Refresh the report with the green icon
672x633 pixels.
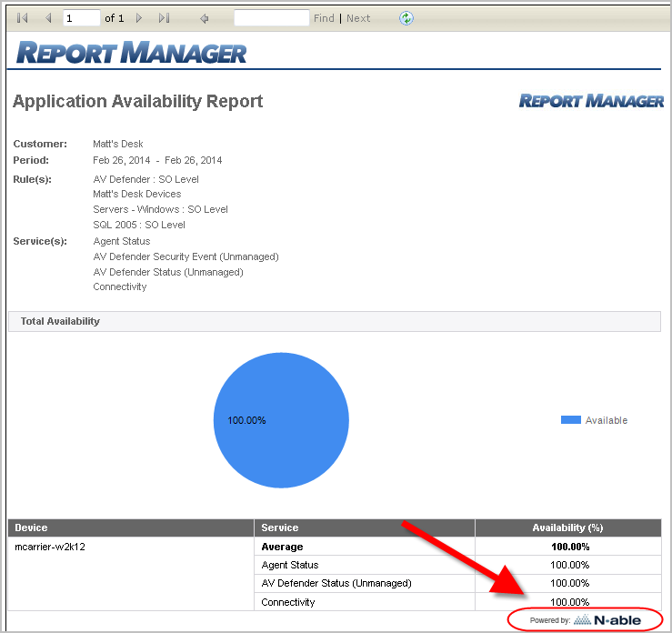tap(406, 18)
